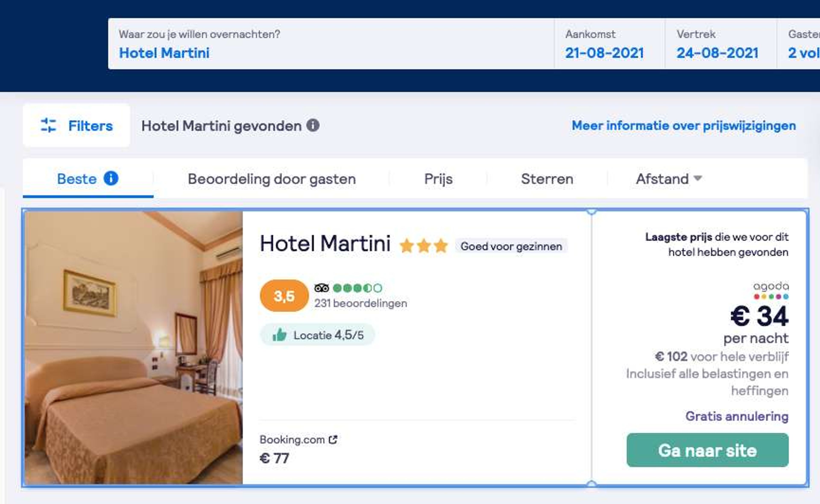Open the Vertrek date picker 24-08-2021
The width and height of the screenshot is (820, 504).
(720, 44)
